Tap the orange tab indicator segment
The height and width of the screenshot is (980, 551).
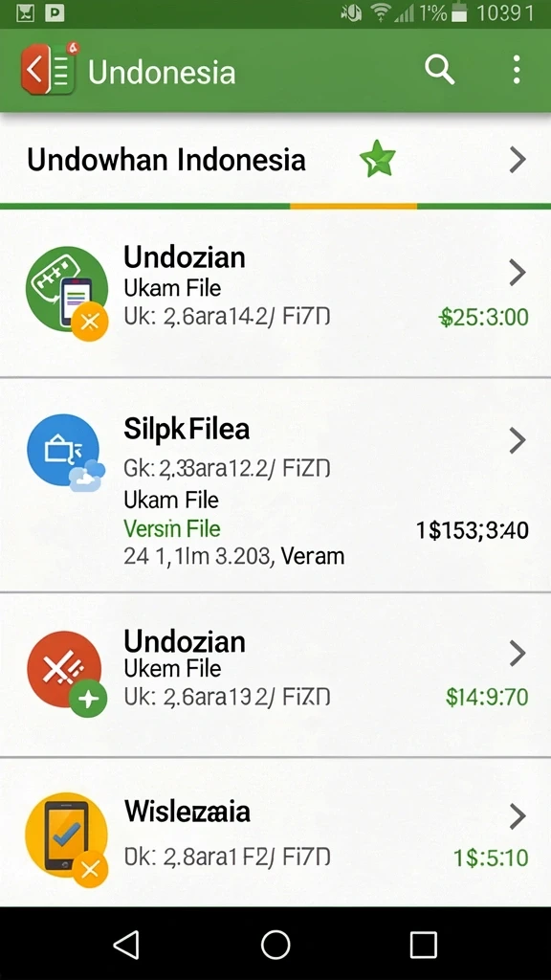[354, 207]
